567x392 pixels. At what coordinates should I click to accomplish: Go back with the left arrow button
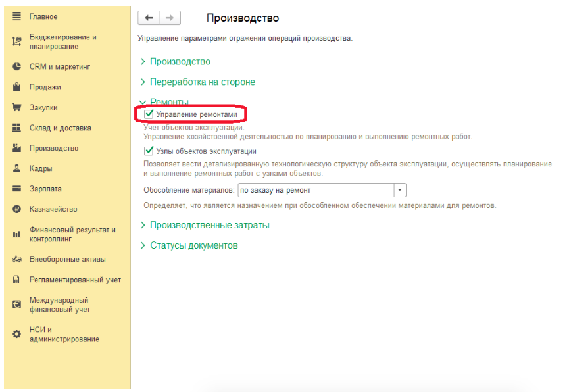click(x=149, y=18)
